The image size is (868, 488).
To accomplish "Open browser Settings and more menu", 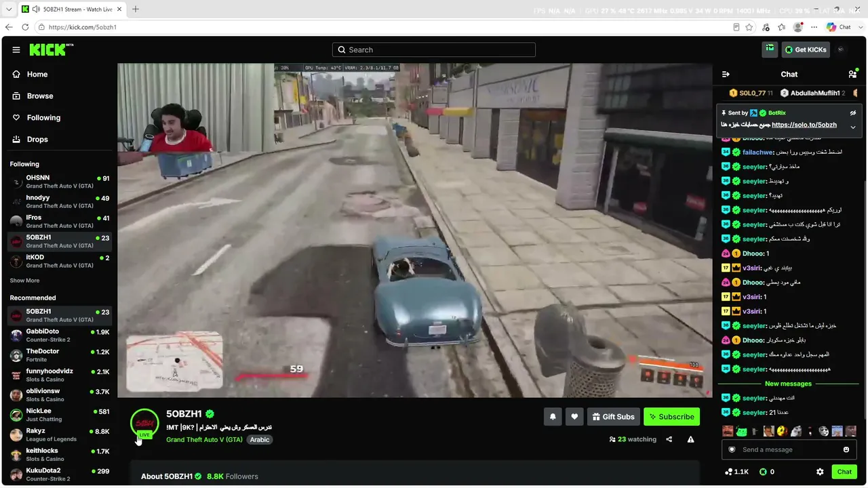I will pyautogui.click(x=814, y=27).
